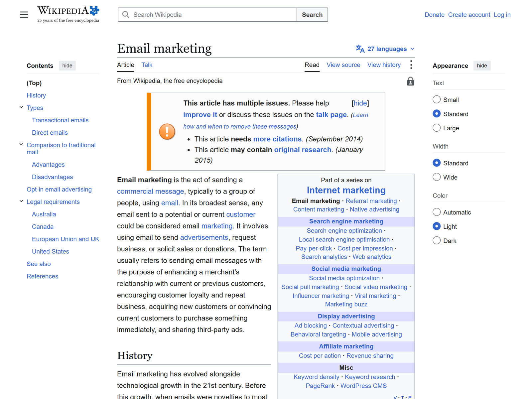Open the 27 languages dropdown
This screenshot has width=532, height=399.
385,49
